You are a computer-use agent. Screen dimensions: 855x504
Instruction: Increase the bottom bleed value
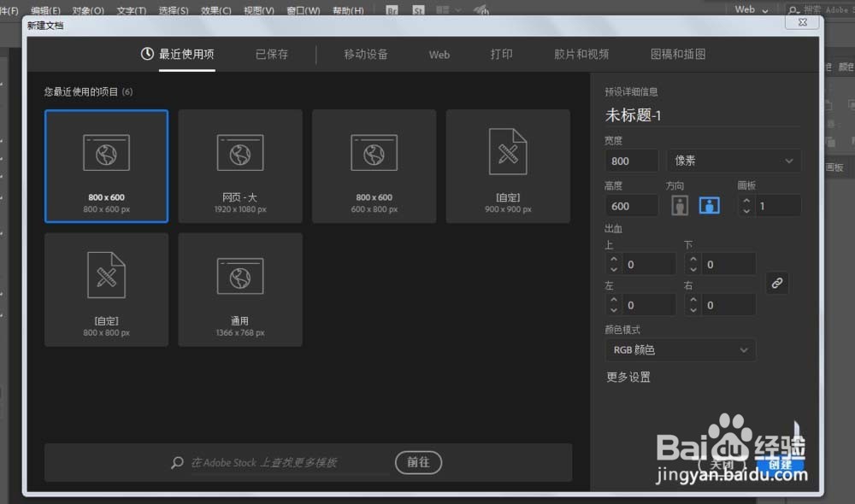[x=693, y=260]
